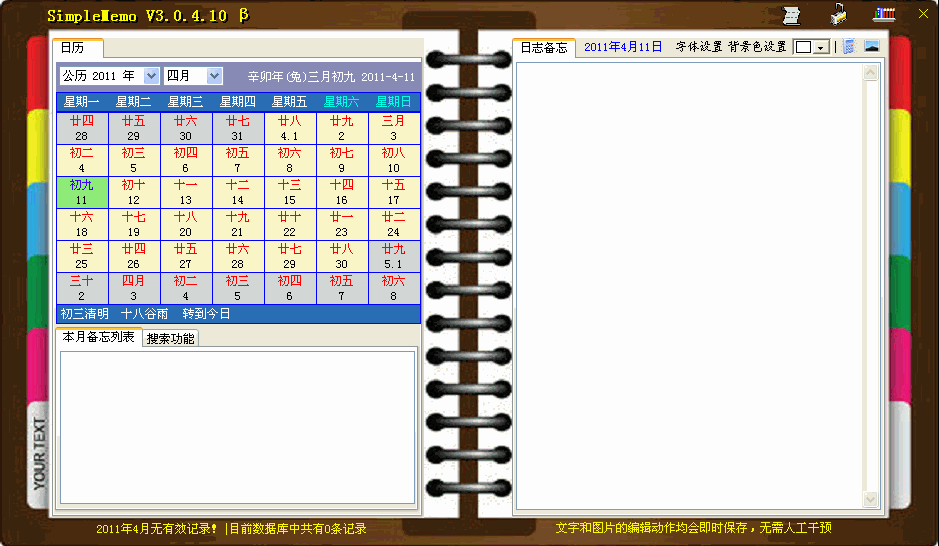Viewport: 939px width, 546px height.
Task: Click the lunar date text 辛卯年(兔)三月初九
Action: (x=301, y=77)
